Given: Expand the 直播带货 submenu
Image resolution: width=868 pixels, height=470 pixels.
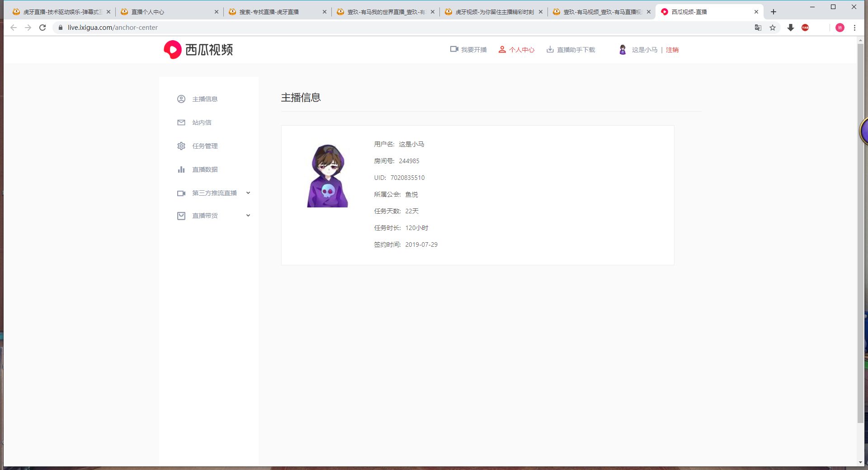Looking at the screenshot, I should tap(213, 216).
